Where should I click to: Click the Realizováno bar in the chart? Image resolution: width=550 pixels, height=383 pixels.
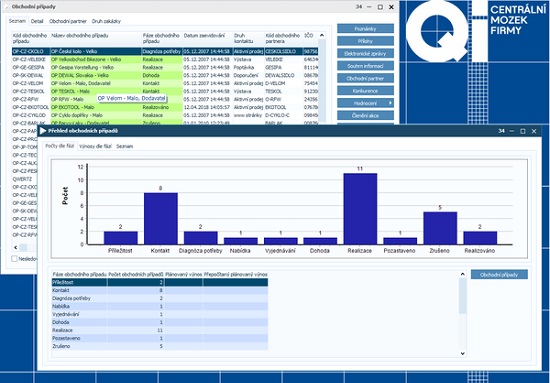(480, 238)
